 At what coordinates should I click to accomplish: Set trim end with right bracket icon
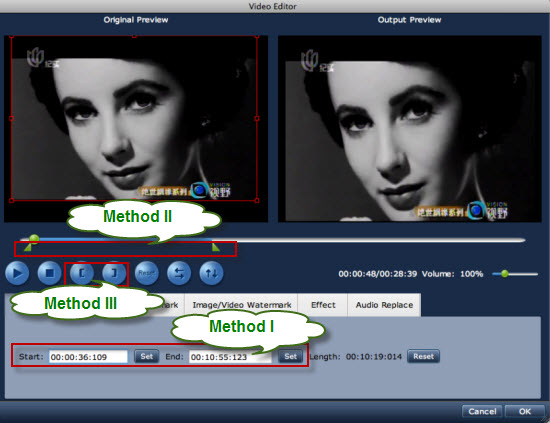[114, 273]
